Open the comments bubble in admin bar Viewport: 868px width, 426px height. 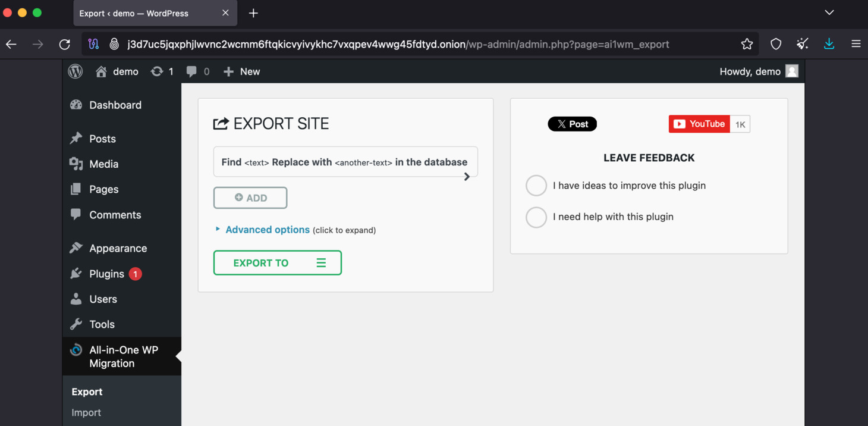(x=198, y=71)
